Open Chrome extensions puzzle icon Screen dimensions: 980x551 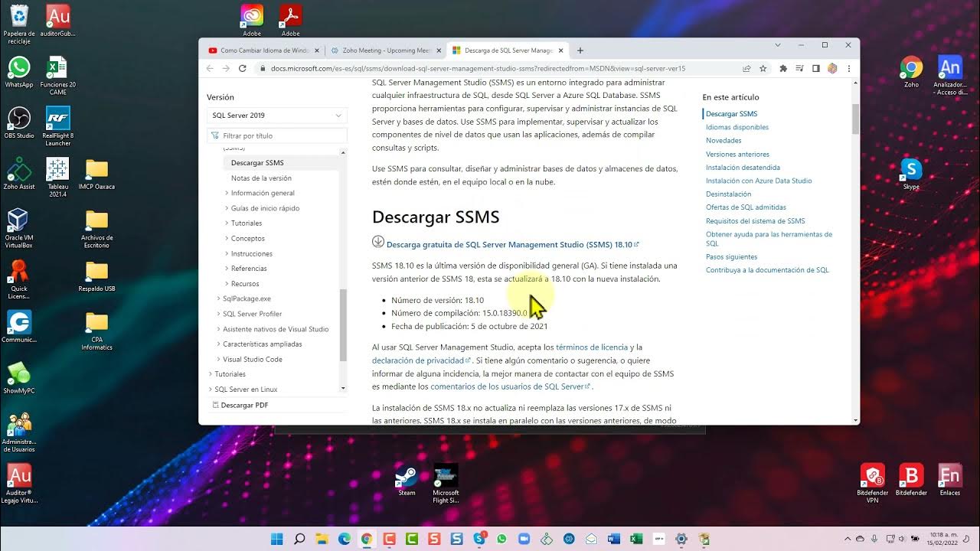(783, 68)
